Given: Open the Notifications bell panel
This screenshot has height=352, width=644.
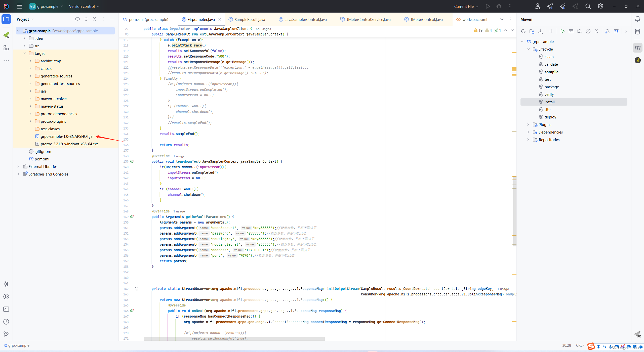Looking at the screenshot, I should point(637,19).
